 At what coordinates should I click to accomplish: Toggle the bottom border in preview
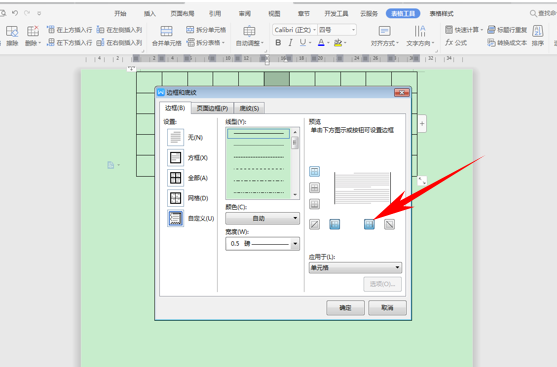(314, 204)
